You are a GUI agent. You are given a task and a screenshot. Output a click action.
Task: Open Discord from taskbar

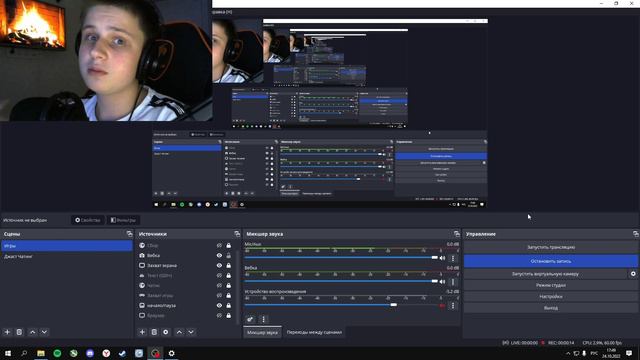90,353
